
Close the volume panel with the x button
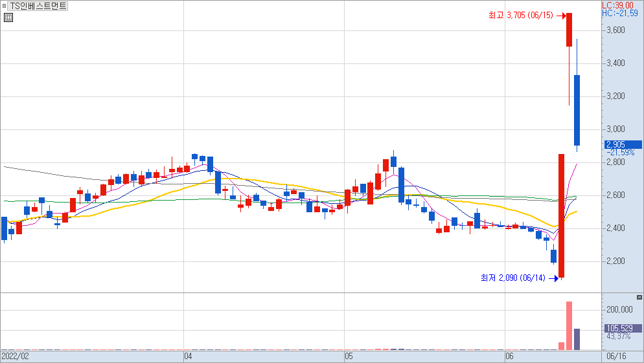[639, 297]
